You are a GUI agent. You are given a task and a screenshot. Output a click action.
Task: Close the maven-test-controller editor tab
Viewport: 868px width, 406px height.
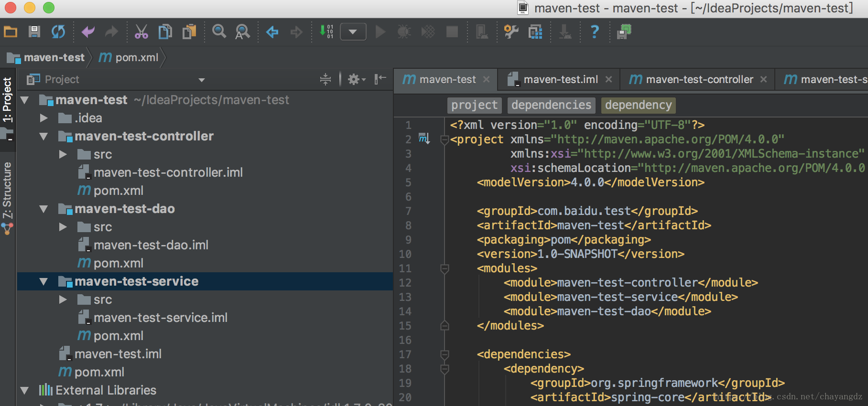tap(763, 79)
